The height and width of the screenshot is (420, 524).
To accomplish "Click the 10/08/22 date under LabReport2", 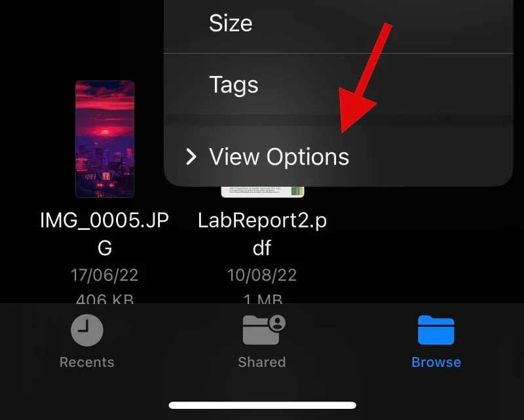I will click(x=263, y=275).
